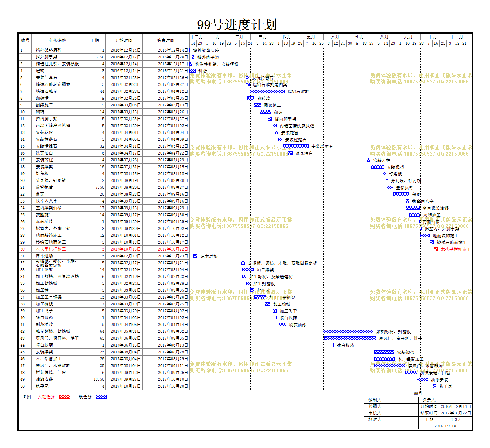490x448 pixels.
Task: Select task name 分瓦线,钉瓦�India in row 20
Action: 51,180
